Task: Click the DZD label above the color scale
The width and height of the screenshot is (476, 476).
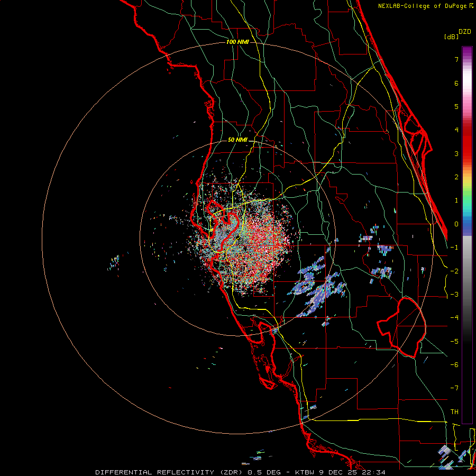Action: click(465, 32)
